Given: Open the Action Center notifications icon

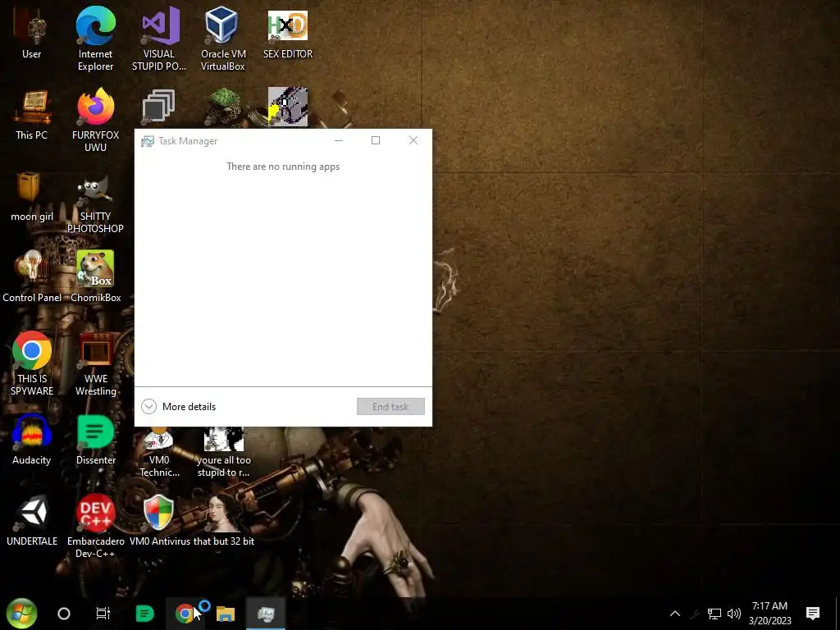Looking at the screenshot, I should [813, 614].
